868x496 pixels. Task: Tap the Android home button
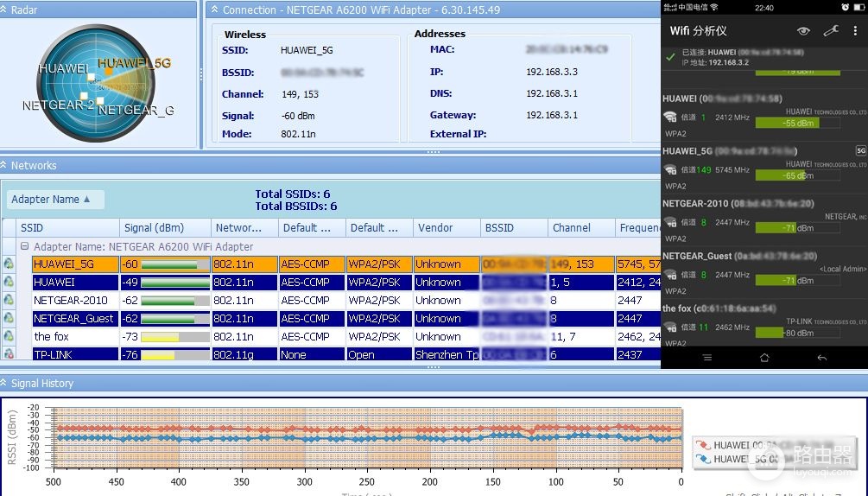coord(764,358)
